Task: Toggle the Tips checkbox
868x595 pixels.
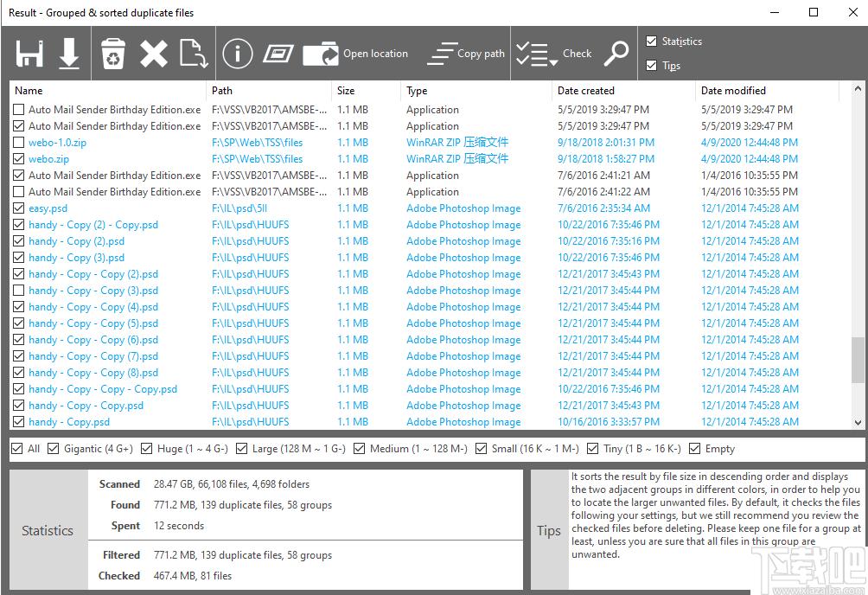Action: point(652,66)
